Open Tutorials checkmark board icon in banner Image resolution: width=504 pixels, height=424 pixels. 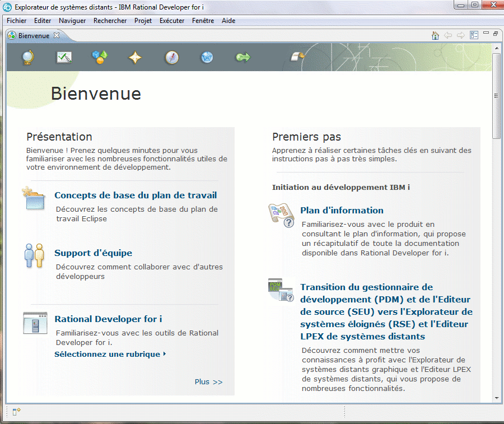coord(64,58)
